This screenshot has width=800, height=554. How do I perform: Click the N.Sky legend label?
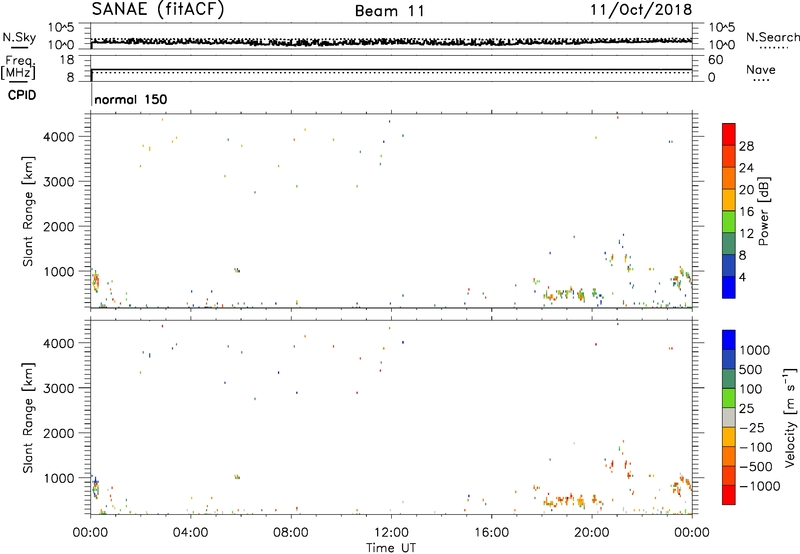tap(19, 37)
